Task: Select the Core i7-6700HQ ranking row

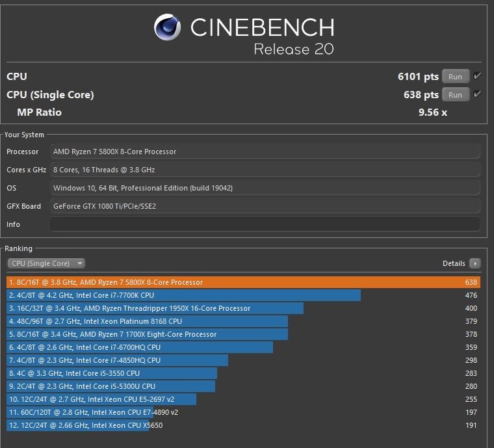Action: tap(243, 347)
